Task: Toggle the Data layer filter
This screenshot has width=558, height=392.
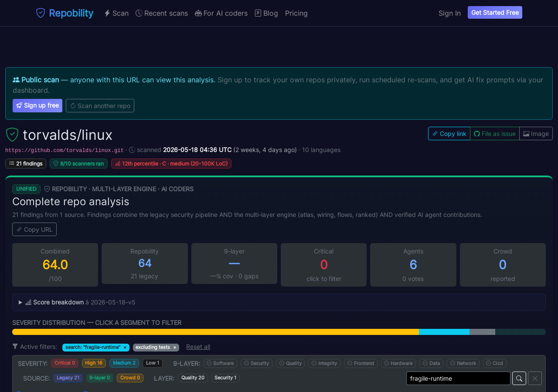Action: 431,363
